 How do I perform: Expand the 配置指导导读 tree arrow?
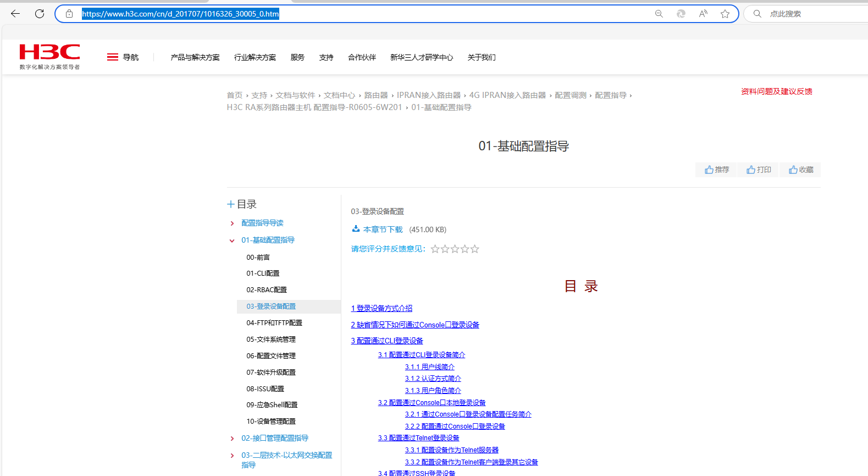[x=232, y=223]
